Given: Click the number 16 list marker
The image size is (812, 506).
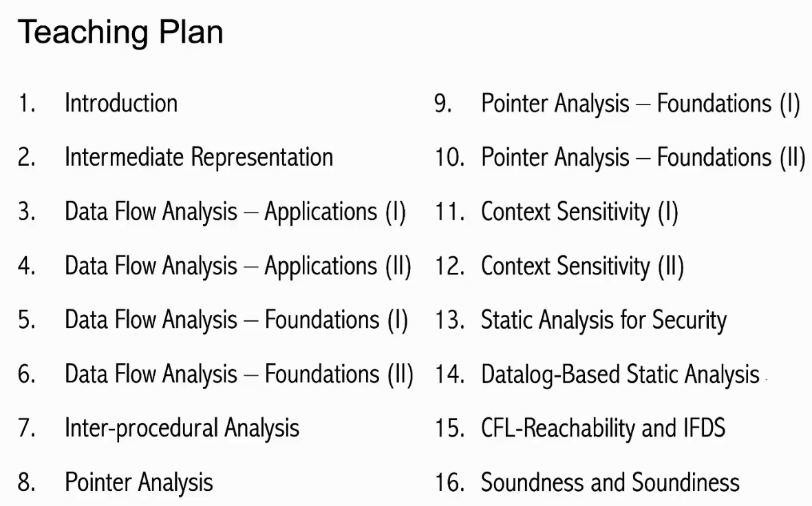Looking at the screenshot, I should (449, 482).
